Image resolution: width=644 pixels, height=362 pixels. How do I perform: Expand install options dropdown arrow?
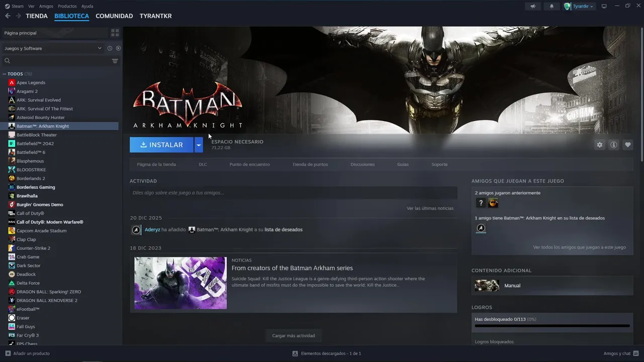[199, 145]
